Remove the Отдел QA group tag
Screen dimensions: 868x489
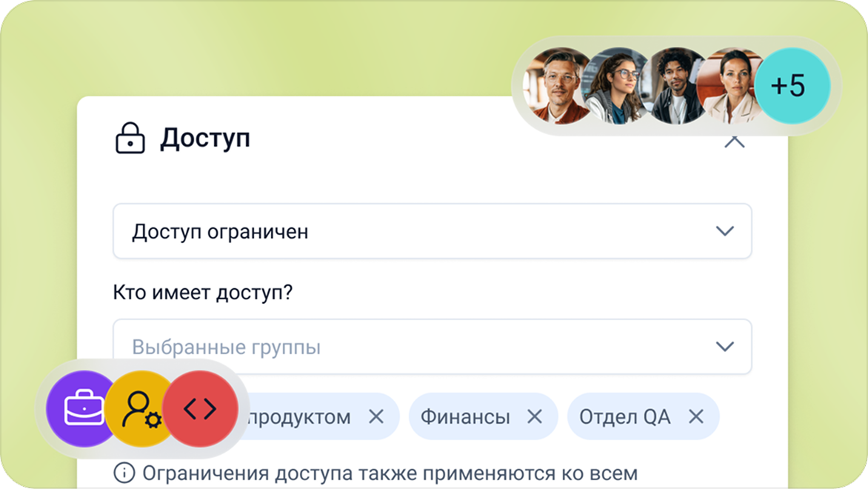point(695,416)
